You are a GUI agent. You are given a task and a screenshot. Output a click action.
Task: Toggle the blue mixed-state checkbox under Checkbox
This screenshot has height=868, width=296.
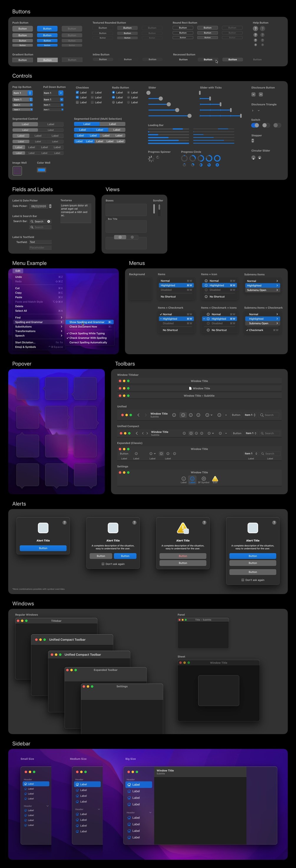point(77,97)
